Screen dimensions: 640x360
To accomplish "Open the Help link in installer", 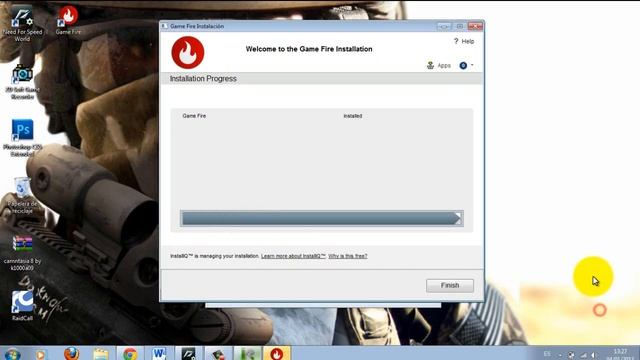I will [468, 42].
